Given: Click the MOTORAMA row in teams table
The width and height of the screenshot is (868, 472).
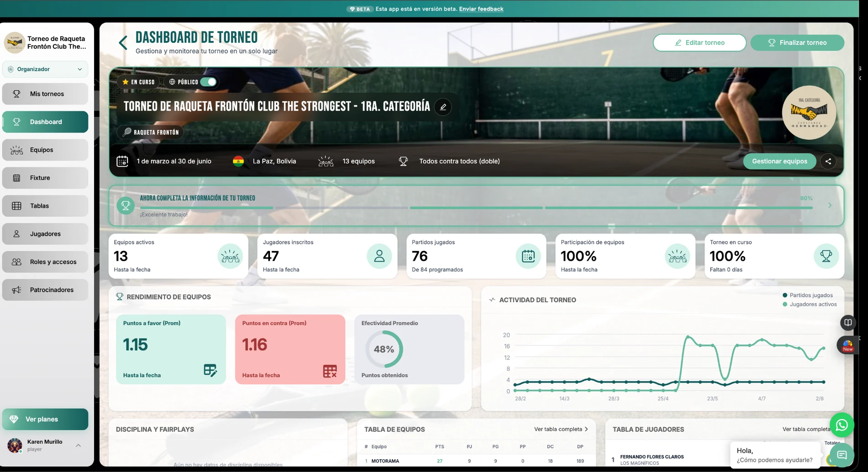Looking at the screenshot, I should (x=476, y=461).
